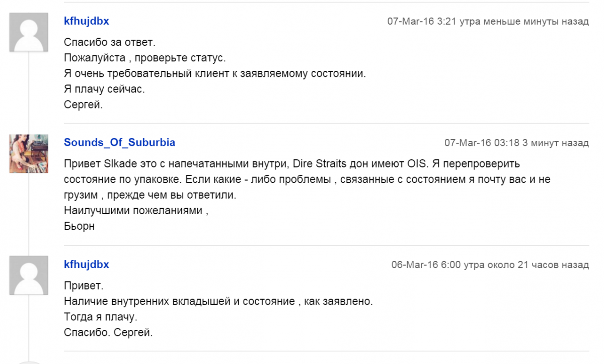Click the timestamp "07-Mar-16 3:21 утра меньше минуты назад"
Image resolution: width=604 pixels, height=364 pixels.
tap(487, 22)
